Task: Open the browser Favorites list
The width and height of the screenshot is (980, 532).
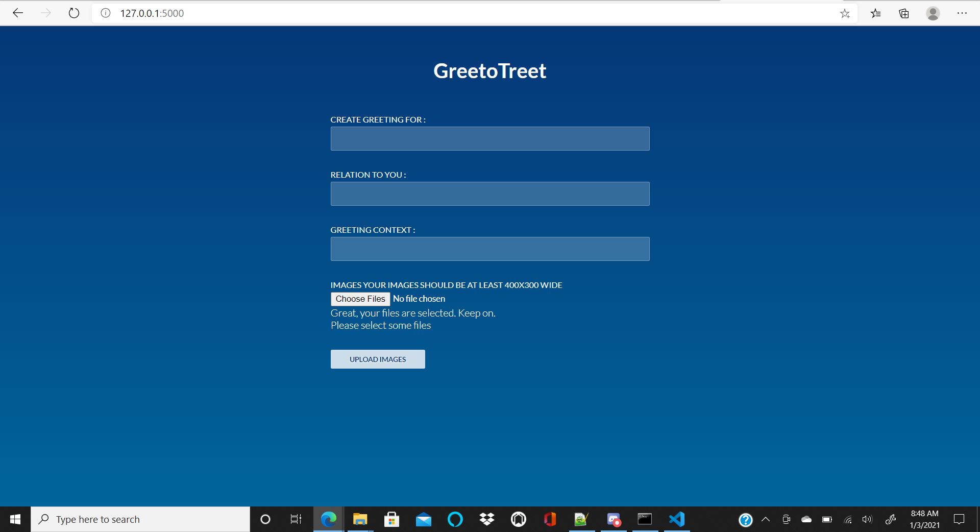Action: 876,14
